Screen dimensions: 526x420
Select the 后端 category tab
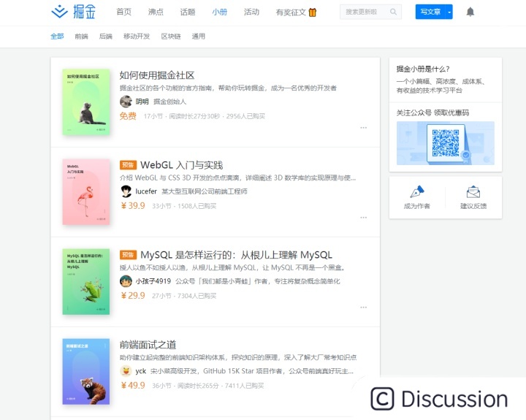(x=106, y=37)
